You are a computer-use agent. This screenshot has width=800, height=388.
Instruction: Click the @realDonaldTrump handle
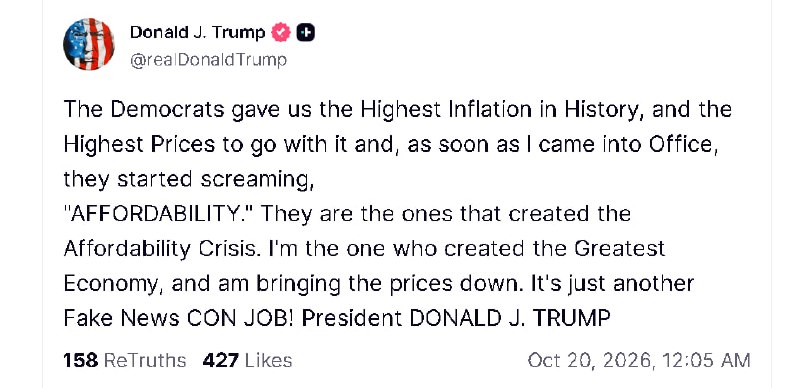(208, 60)
